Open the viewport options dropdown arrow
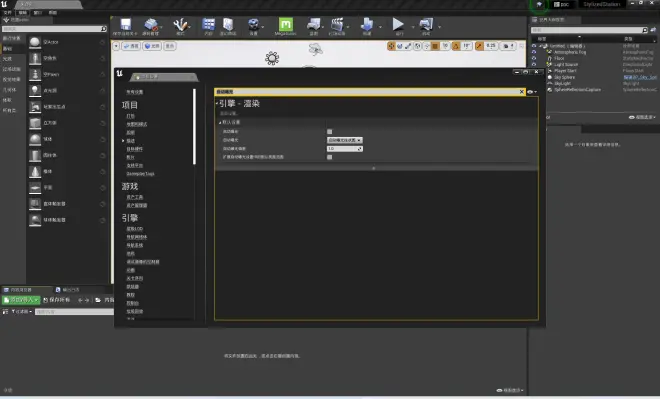 pyautogui.click(x=116, y=46)
